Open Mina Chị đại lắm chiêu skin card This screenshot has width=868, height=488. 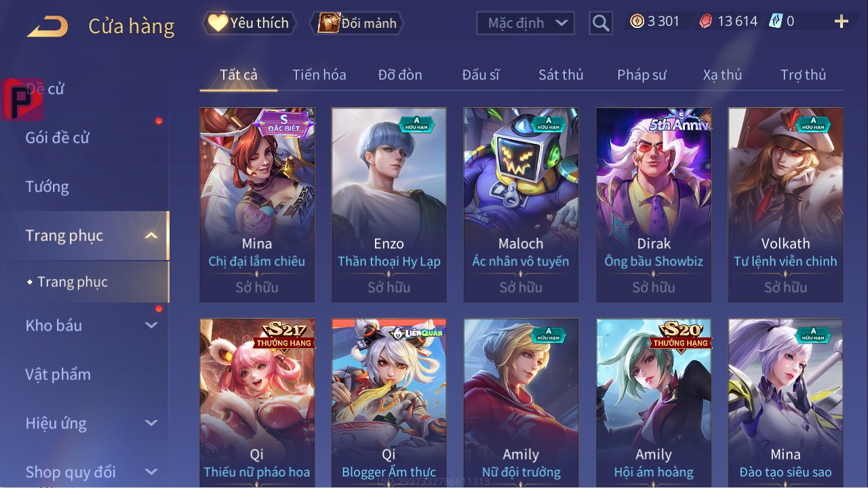point(257,205)
